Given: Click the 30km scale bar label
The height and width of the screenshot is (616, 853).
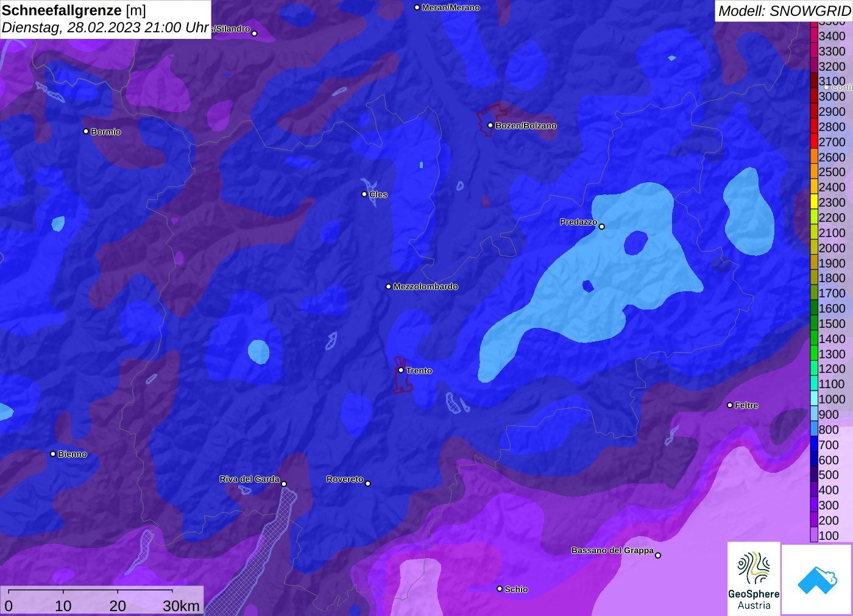Looking at the screenshot, I should [x=181, y=606].
